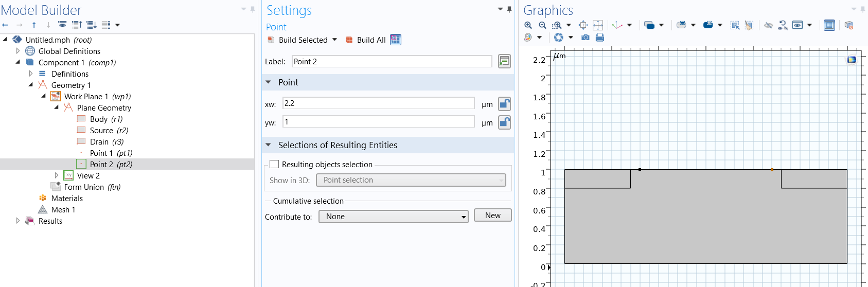Viewport: 868px width, 287px height.
Task: Take a snapshot with the camera icon
Action: 586,38
